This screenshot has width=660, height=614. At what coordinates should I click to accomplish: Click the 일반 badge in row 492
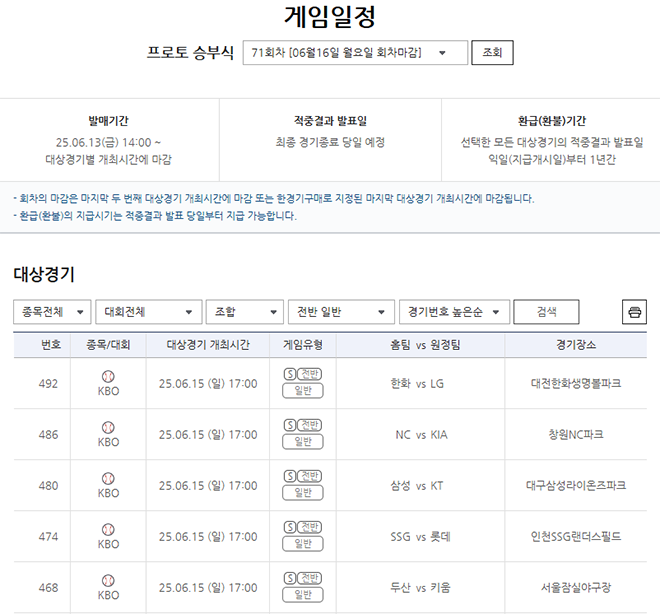[303, 391]
